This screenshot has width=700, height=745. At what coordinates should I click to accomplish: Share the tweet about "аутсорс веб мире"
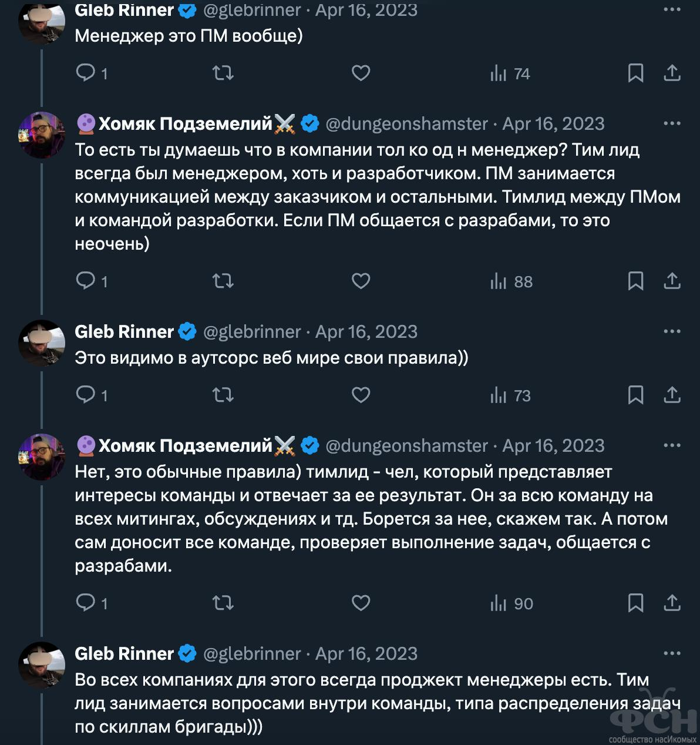[672, 395]
